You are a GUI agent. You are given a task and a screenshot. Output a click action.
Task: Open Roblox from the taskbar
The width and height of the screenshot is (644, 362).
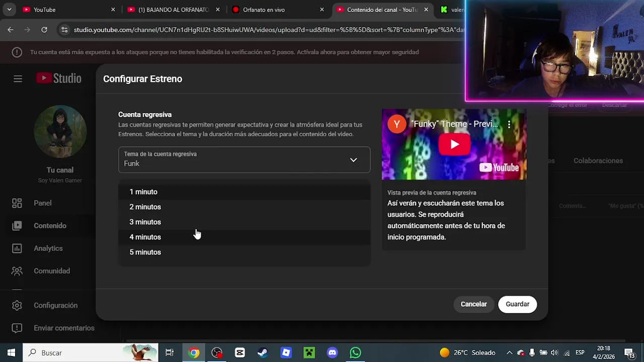[286, 353]
